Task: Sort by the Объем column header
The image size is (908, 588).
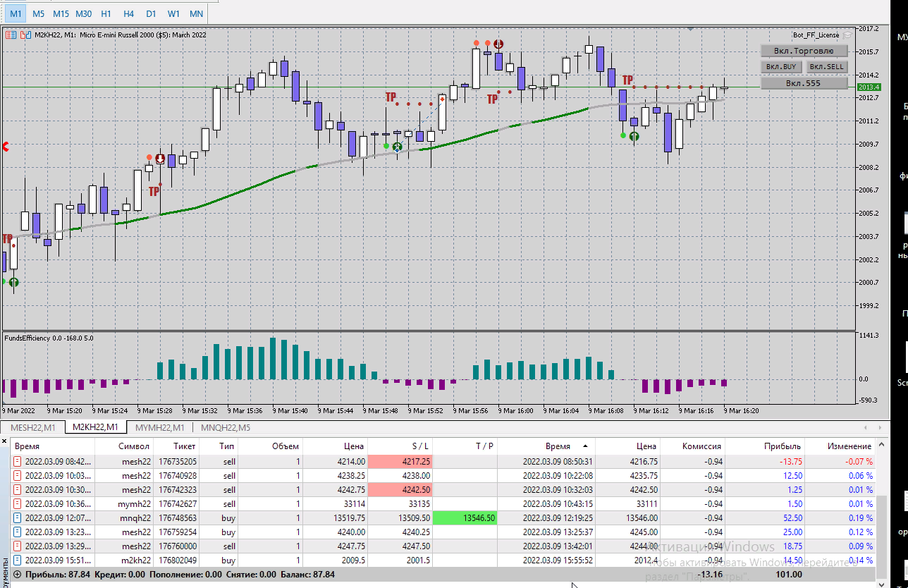Action: tap(271, 446)
